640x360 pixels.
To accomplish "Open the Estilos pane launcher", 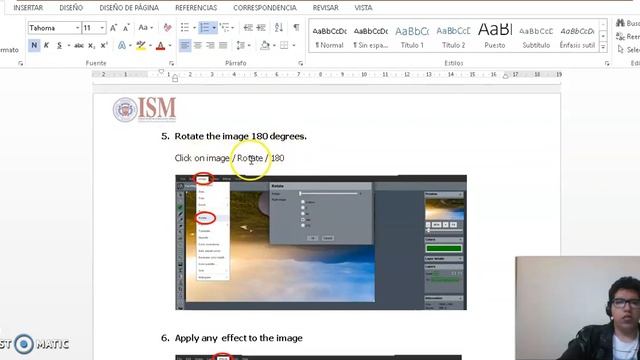I will coord(607,63).
